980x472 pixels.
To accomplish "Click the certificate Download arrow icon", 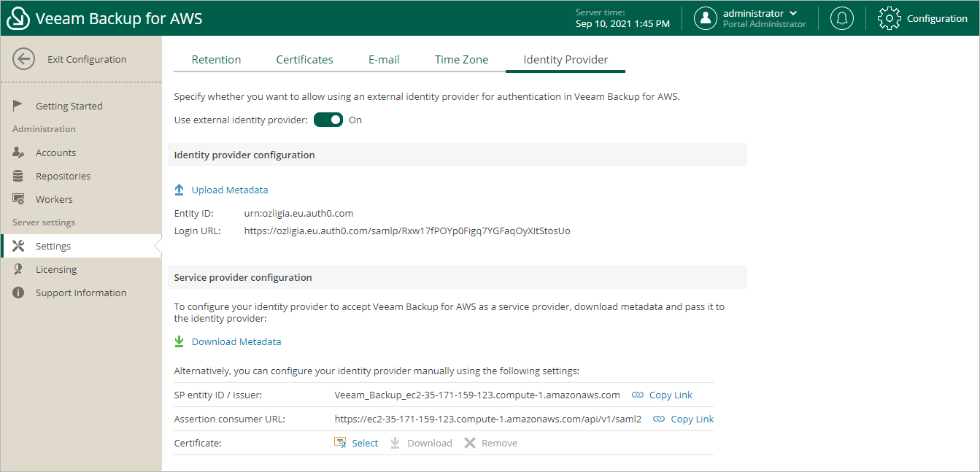I will click(396, 443).
